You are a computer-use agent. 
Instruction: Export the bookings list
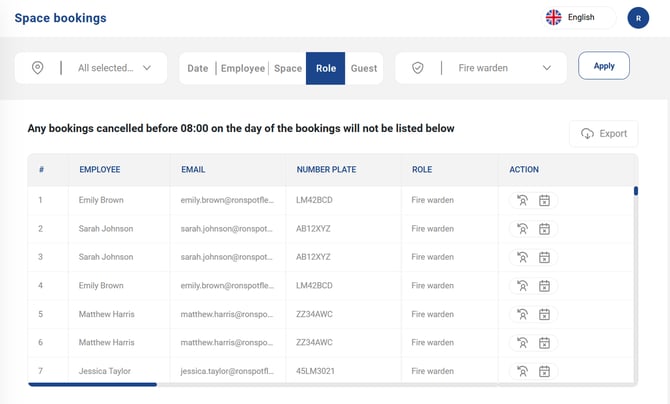pos(603,133)
